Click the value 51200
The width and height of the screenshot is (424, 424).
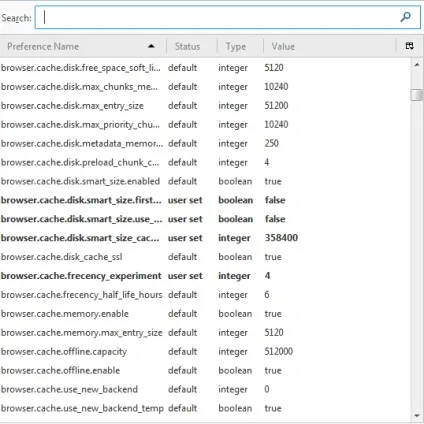point(276,106)
